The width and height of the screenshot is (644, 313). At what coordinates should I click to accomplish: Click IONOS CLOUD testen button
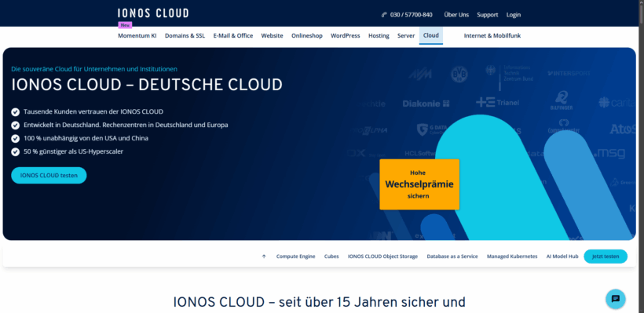pos(49,175)
